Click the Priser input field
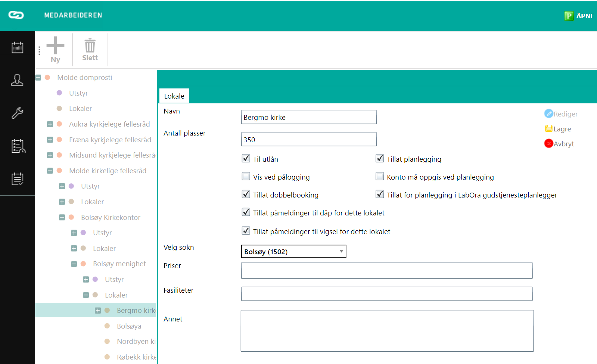597x364 pixels. [x=387, y=270]
